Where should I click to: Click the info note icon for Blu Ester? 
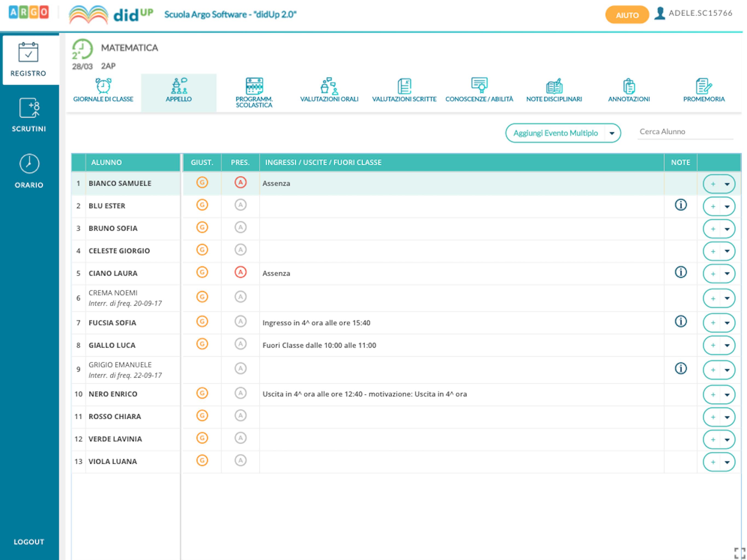[x=681, y=205]
